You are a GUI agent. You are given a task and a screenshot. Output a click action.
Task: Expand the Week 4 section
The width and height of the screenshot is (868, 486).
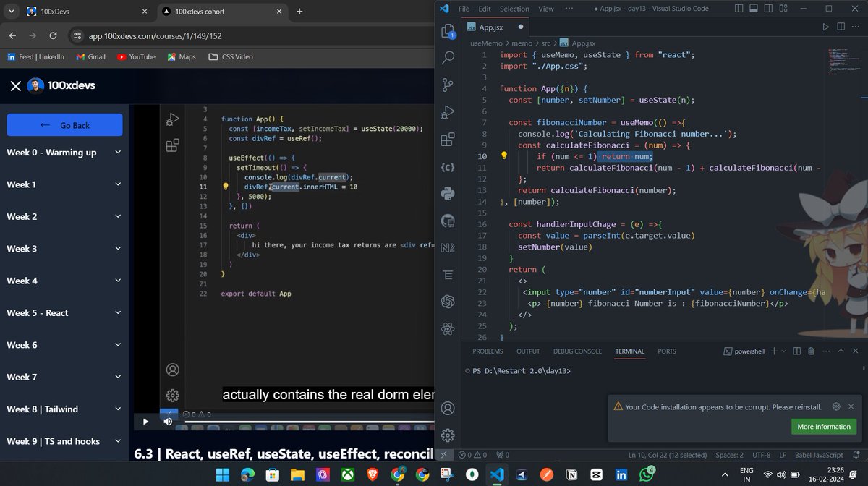tap(64, 281)
